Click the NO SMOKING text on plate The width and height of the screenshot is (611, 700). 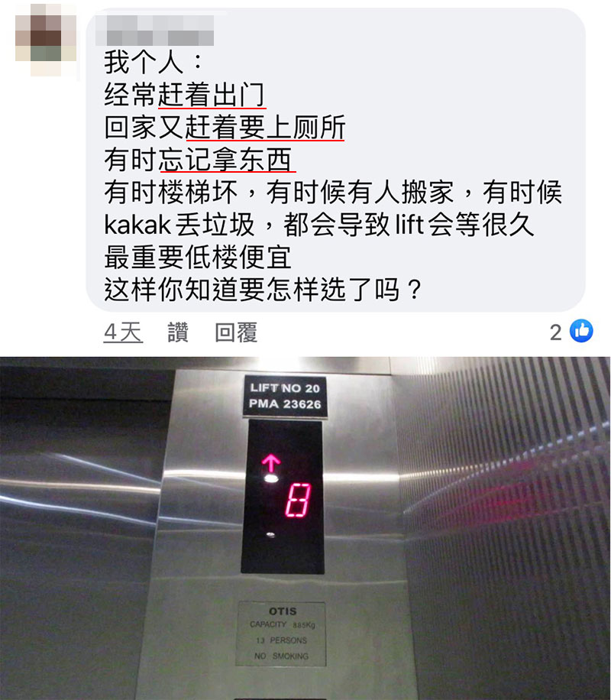282,656
